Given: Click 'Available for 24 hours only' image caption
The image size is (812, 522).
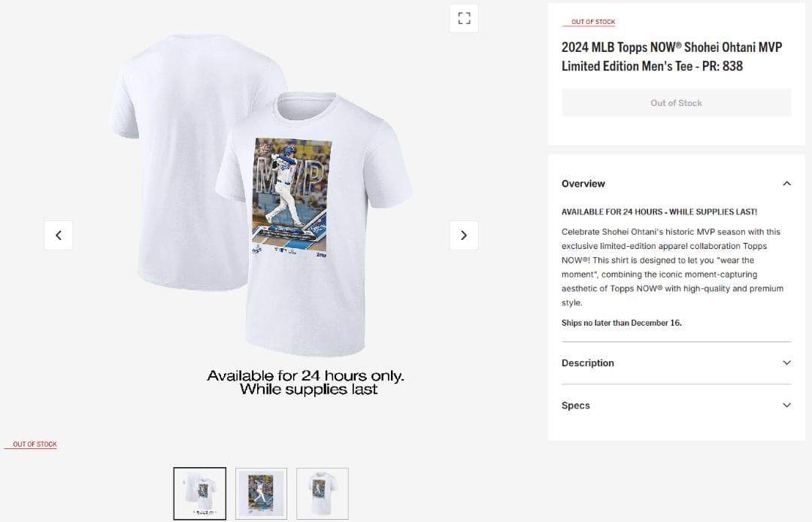Looking at the screenshot, I should (306, 375).
